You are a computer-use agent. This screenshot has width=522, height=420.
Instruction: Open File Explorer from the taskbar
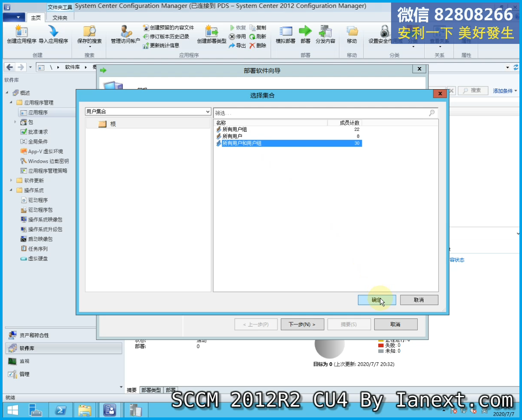[x=84, y=410]
